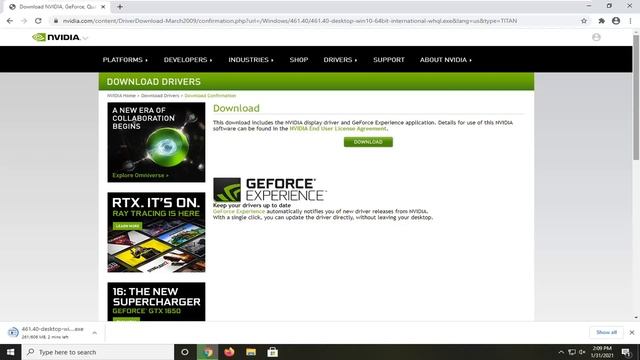Open the clock showing 2:09 PM
Screen dimensions: 640x360
coord(602,352)
